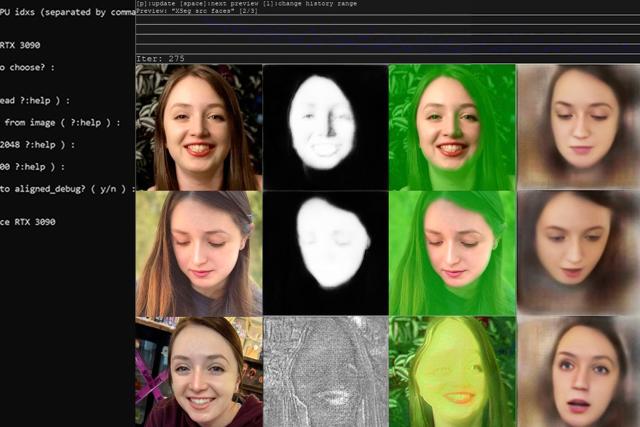The height and width of the screenshot is (427, 640).
Task: Click the middle row blurry predicted face
Action: tap(578, 253)
